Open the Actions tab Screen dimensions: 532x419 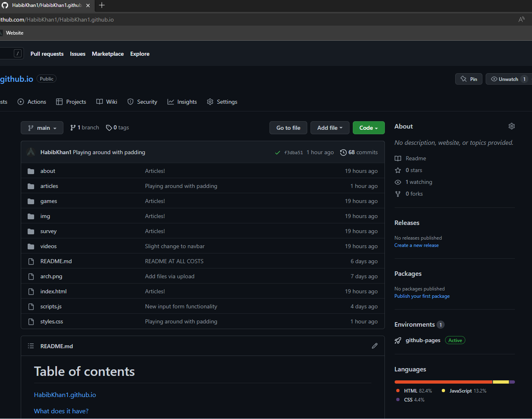click(x=32, y=102)
